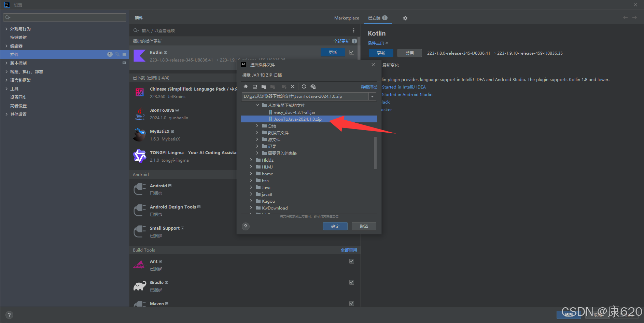Click the file path input field
This screenshot has height=323, width=644.
305,96
